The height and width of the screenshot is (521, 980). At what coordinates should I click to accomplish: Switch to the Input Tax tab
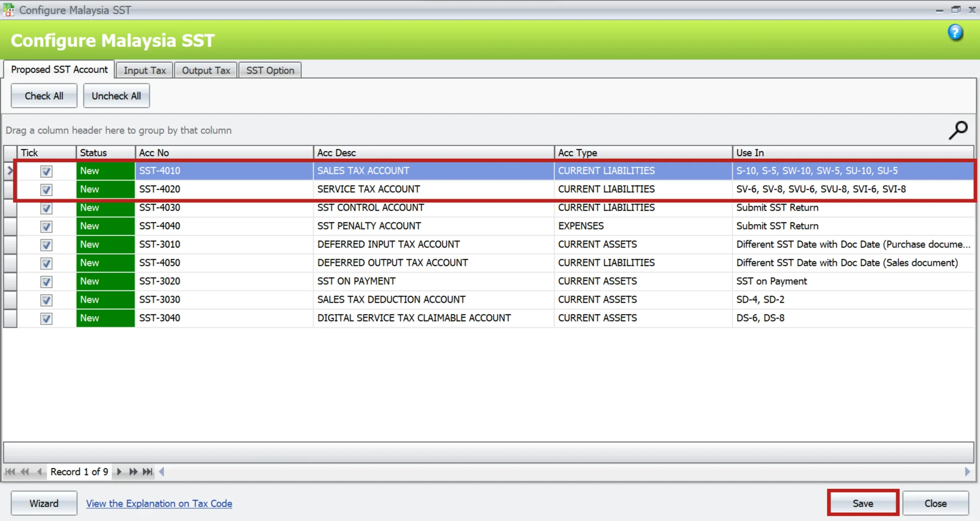point(145,70)
